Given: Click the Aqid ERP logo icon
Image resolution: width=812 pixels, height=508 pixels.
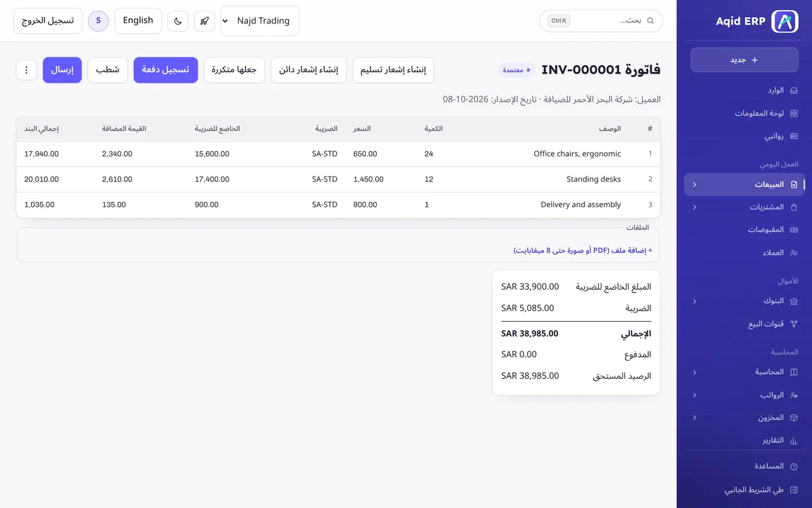Looking at the screenshot, I should click(x=785, y=21).
